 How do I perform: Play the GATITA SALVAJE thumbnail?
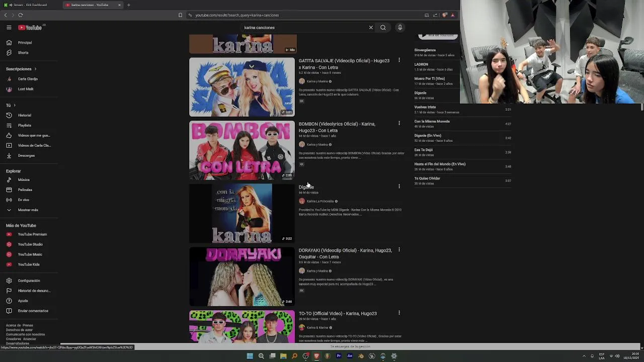click(242, 87)
